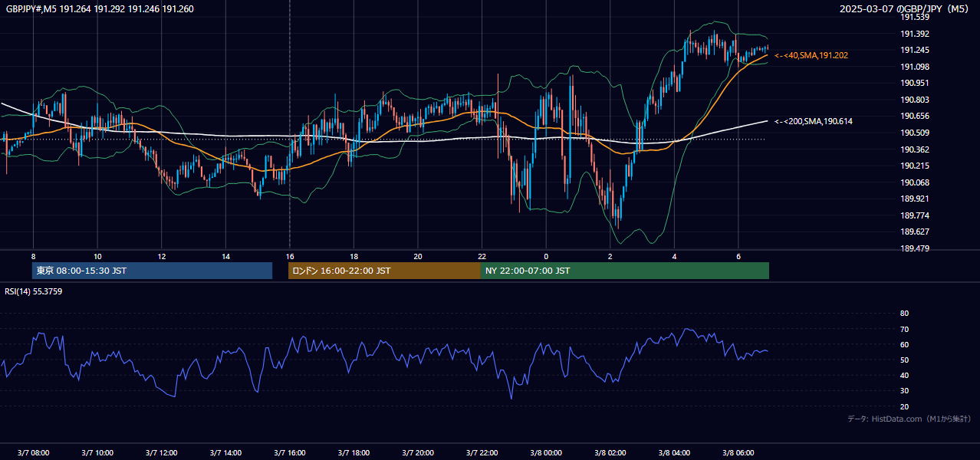The height and width of the screenshot is (460, 980).
Task: Click the Tokyo 08:00-15:30 JST session bar
Action: (153, 271)
